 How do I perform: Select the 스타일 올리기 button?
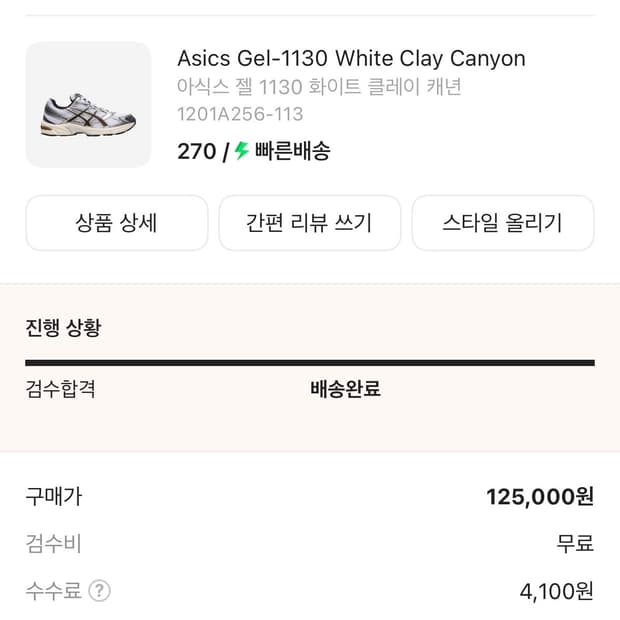(x=502, y=222)
